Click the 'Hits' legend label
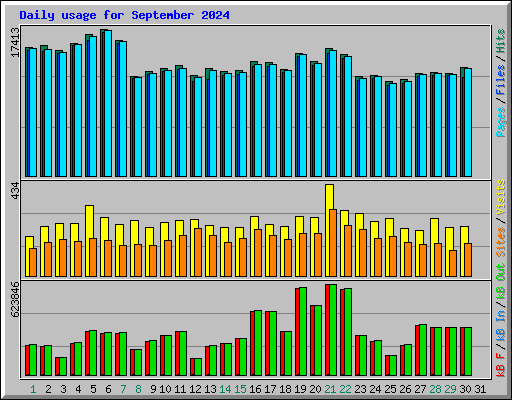This screenshot has height=400, width=512. [500, 41]
